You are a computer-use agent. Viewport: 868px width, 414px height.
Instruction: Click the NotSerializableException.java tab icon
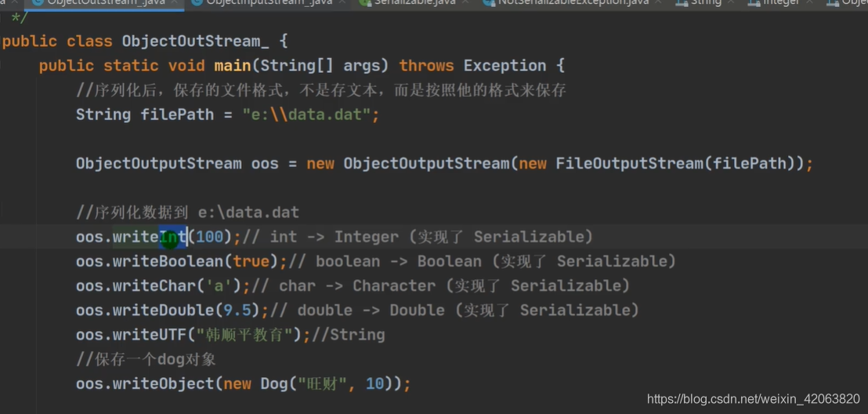pos(488,2)
